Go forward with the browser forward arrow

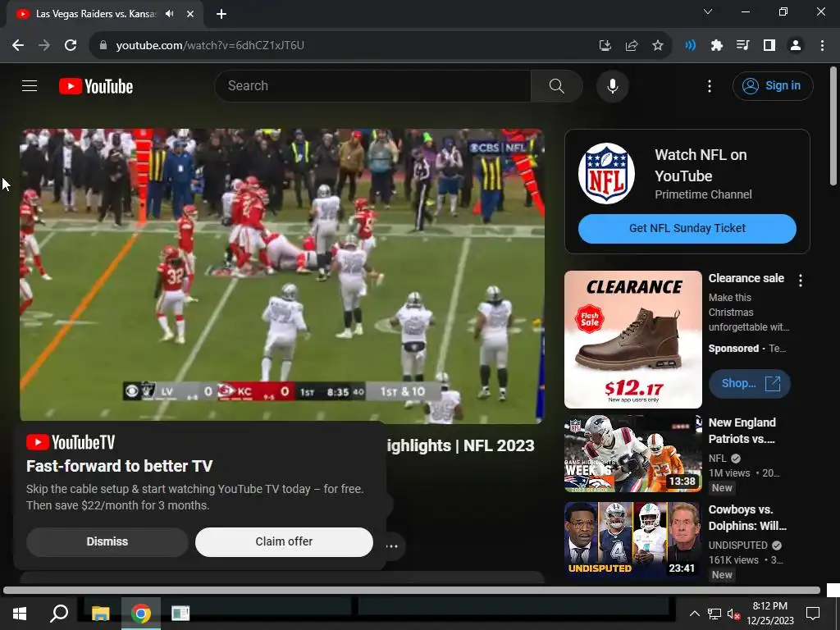[44, 45]
